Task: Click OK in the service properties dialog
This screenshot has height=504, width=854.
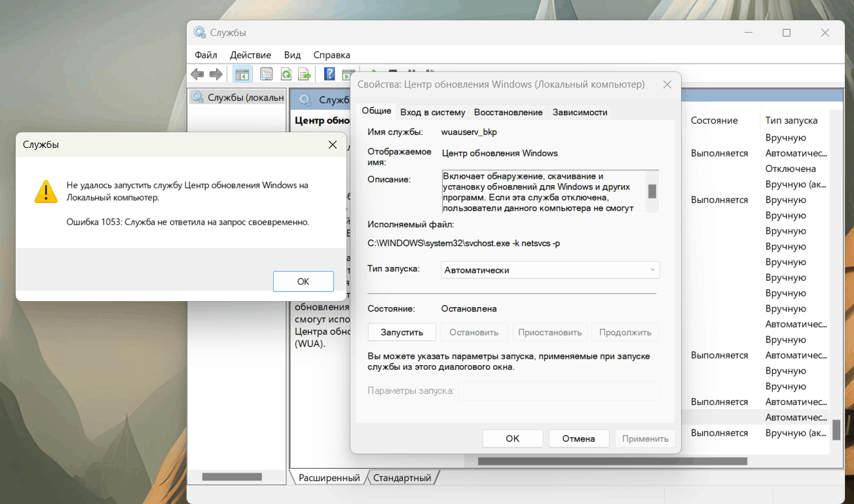Action: pyautogui.click(x=513, y=439)
